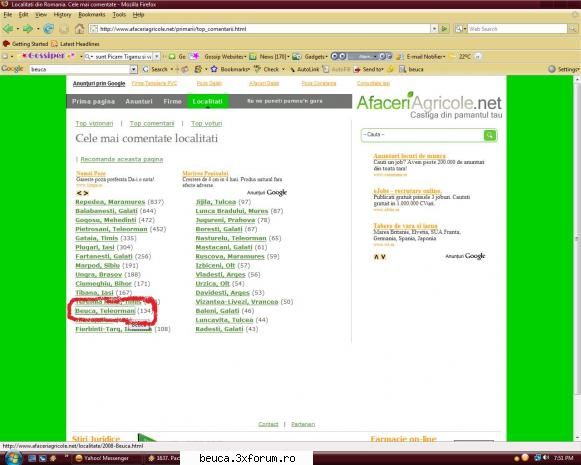Open the Gadgets toolbar dropdown
The width and height of the screenshot is (581, 465).
tap(326, 57)
